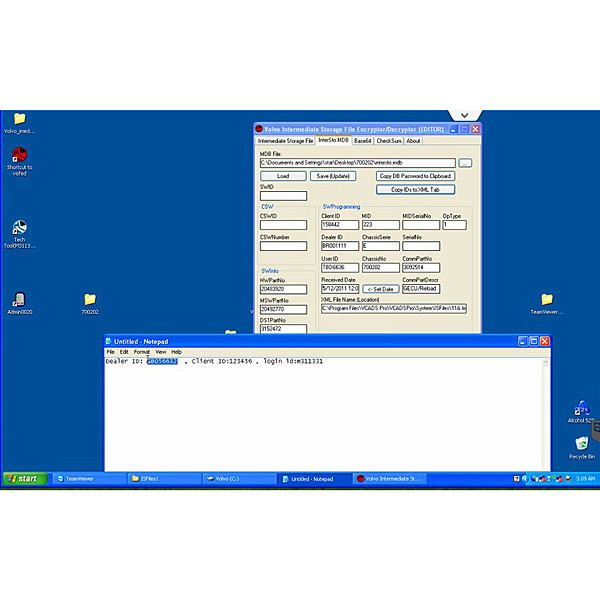Image resolution: width=600 pixels, height=600 pixels.
Task: Open the Admin0020 desktop icon
Action: (19, 300)
